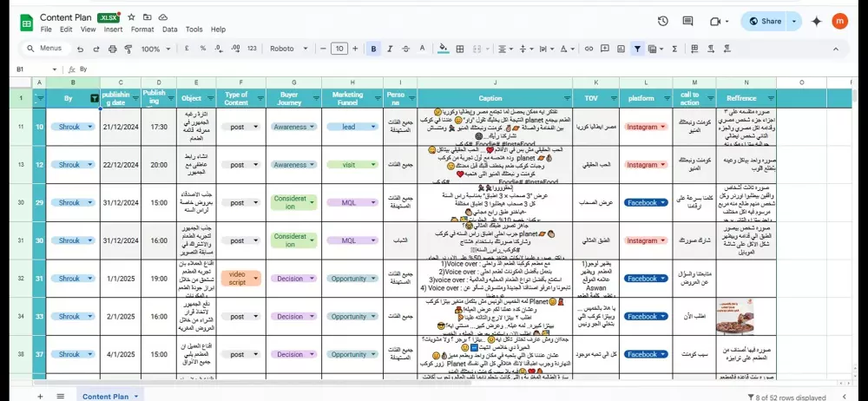The width and height of the screenshot is (868, 401).
Task: Click the font size field showing 10
Action: 339,49
